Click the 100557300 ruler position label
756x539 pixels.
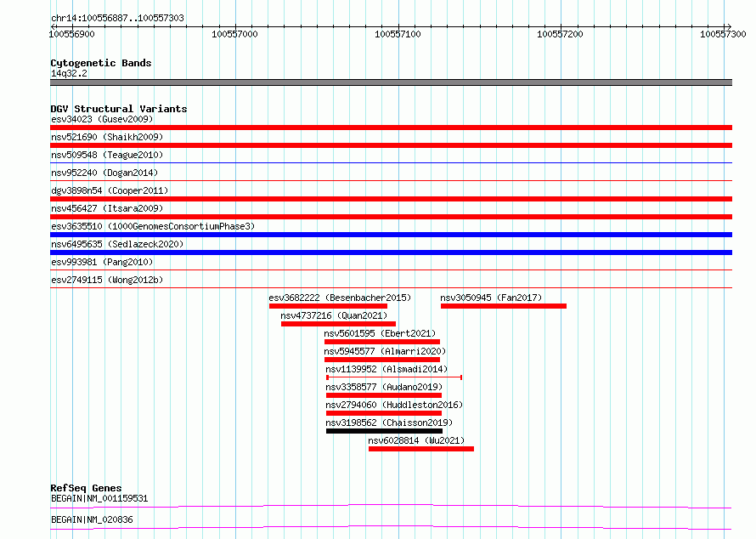(723, 34)
